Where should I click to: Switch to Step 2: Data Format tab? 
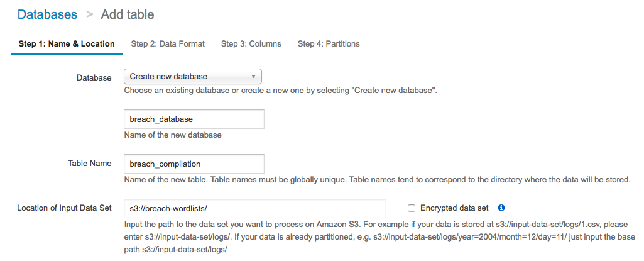pyautogui.click(x=168, y=44)
